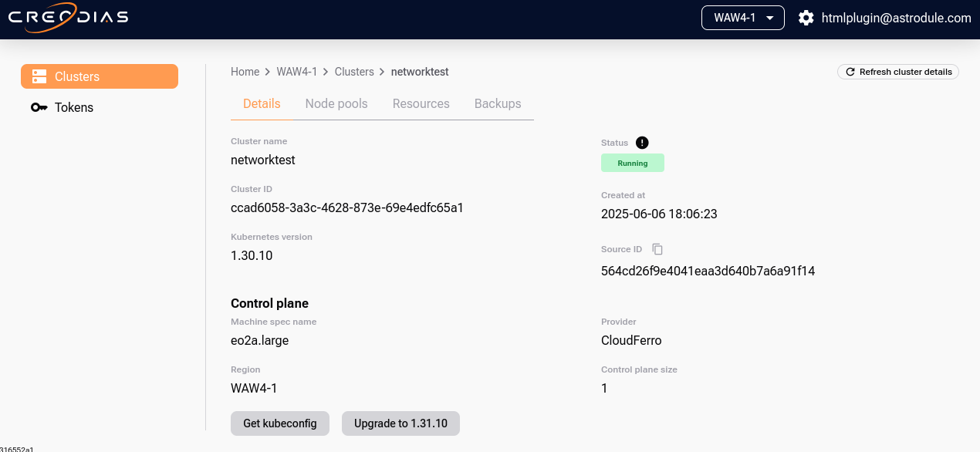Select the Details tab

click(261, 103)
